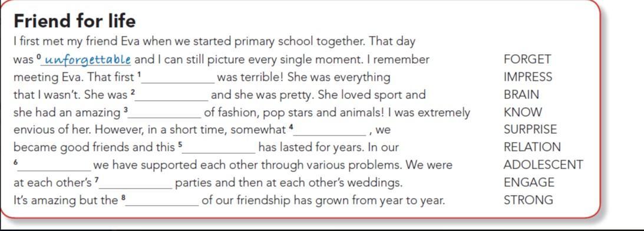This screenshot has width=644, height=231.
Task: Select the word FORGET
Action: (x=527, y=60)
